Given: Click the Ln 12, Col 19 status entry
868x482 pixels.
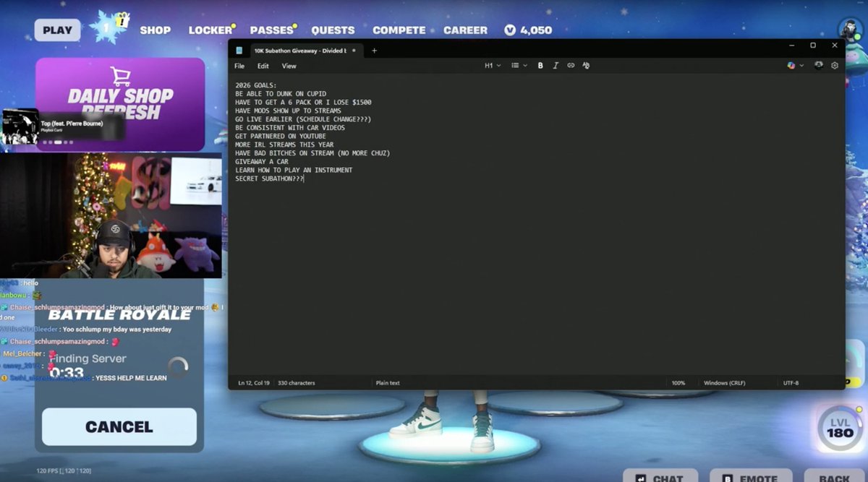Looking at the screenshot, I should pos(253,383).
